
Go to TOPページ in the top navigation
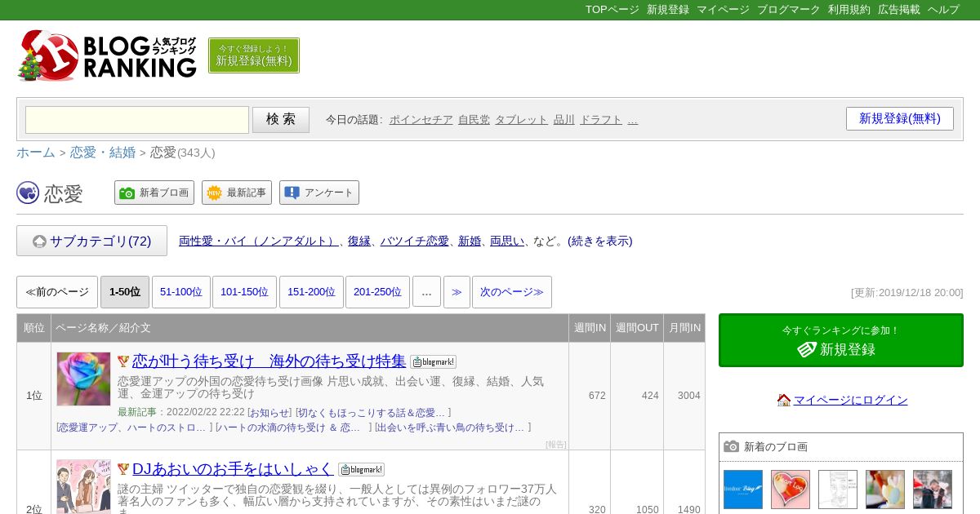pyautogui.click(x=612, y=10)
